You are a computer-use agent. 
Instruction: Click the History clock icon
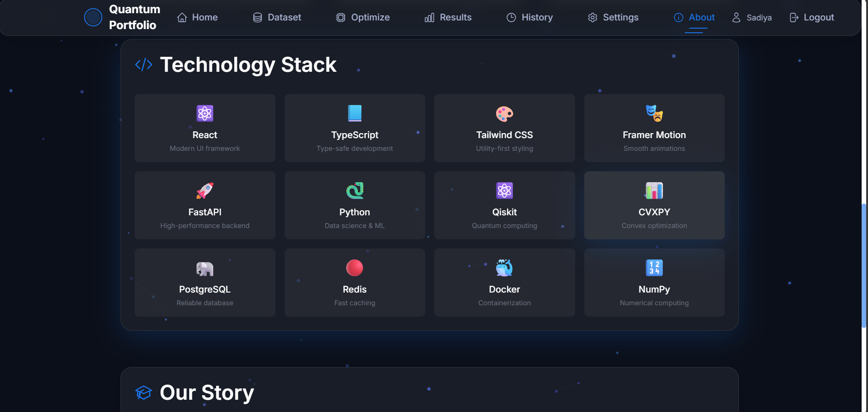click(x=511, y=18)
